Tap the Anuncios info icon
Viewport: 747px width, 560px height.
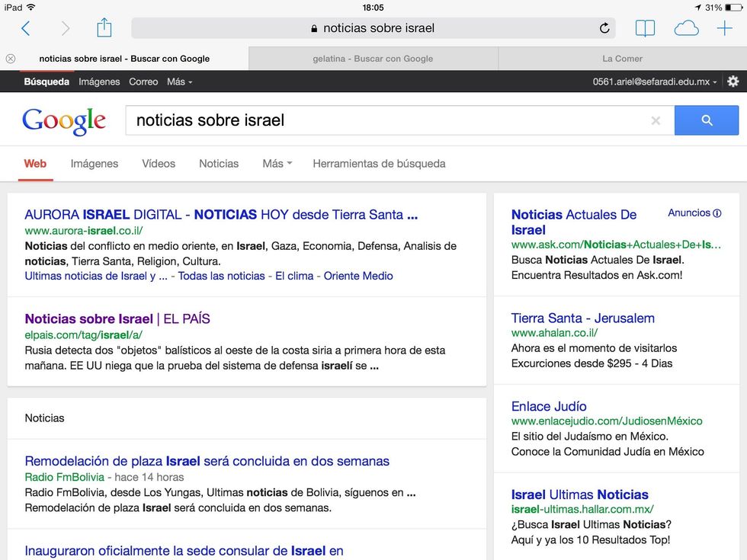(717, 213)
